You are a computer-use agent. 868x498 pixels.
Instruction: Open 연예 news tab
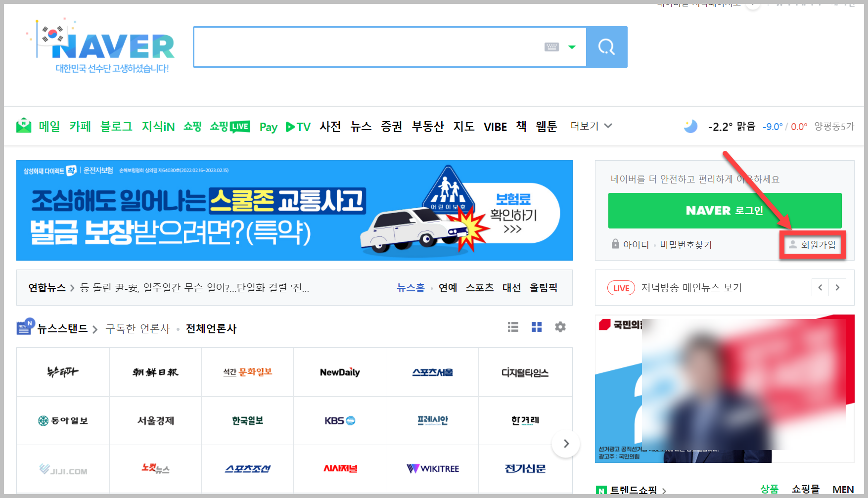[448, 288]
